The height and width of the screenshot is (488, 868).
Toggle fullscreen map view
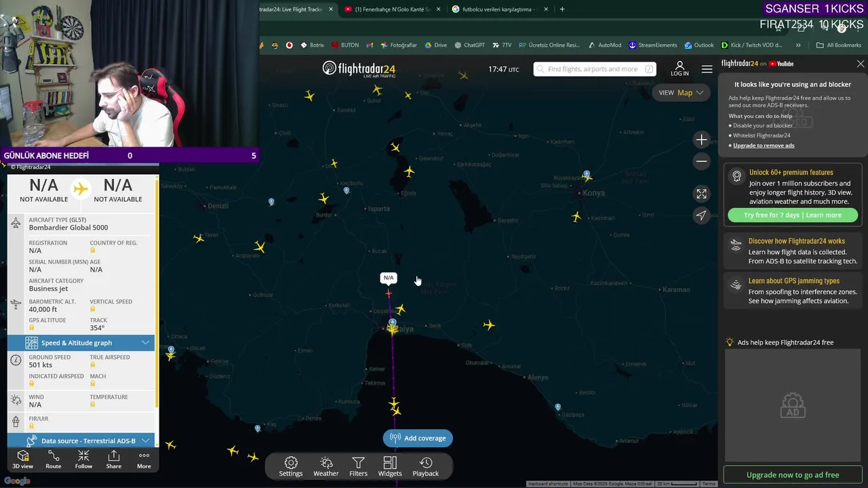[701, 194]
